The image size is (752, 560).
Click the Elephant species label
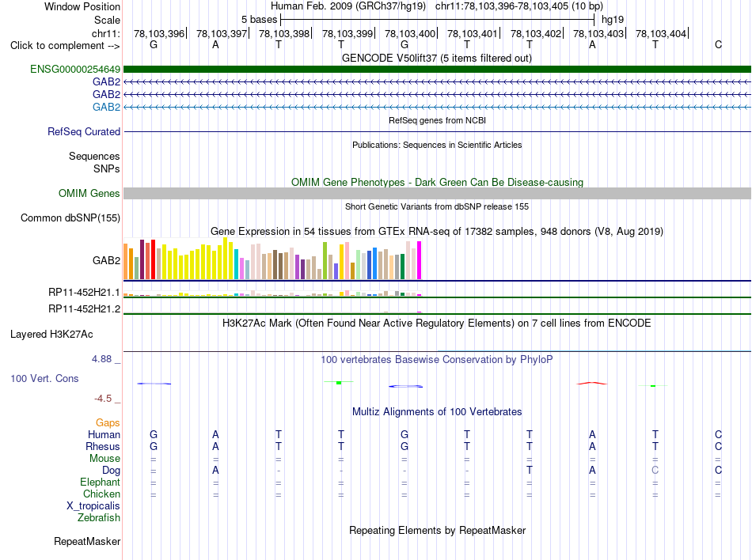(x=101, y=482)
